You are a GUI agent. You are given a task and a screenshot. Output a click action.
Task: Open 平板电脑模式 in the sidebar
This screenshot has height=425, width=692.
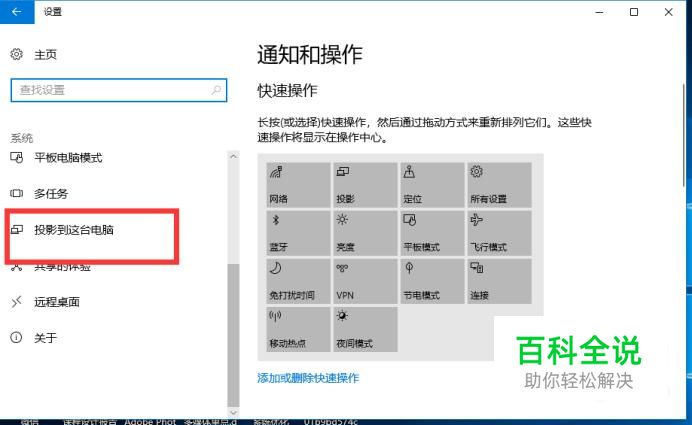point(68,158)
